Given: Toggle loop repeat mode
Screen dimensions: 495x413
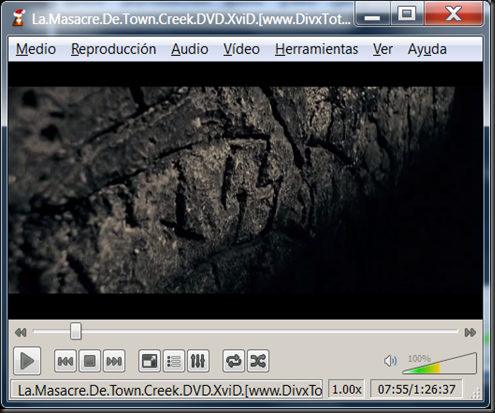Looking at the screenshot, I should click(233, 361).
